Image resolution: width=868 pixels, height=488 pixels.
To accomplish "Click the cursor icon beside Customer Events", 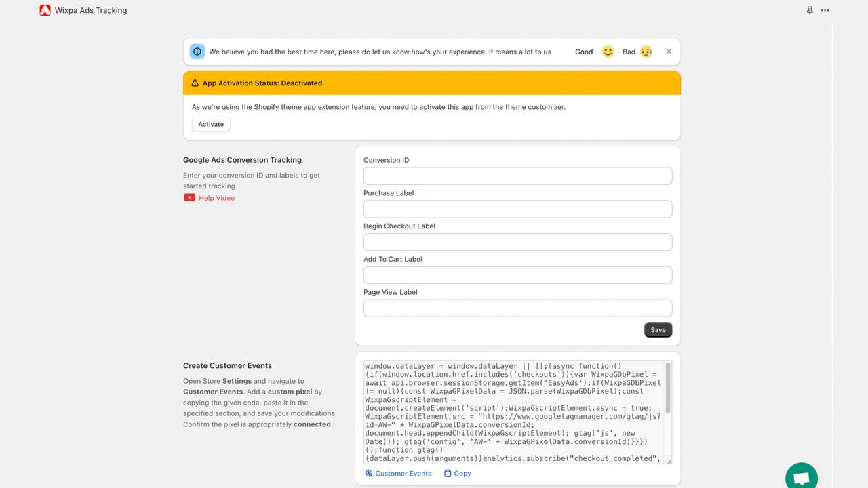I will pos(367,473).
